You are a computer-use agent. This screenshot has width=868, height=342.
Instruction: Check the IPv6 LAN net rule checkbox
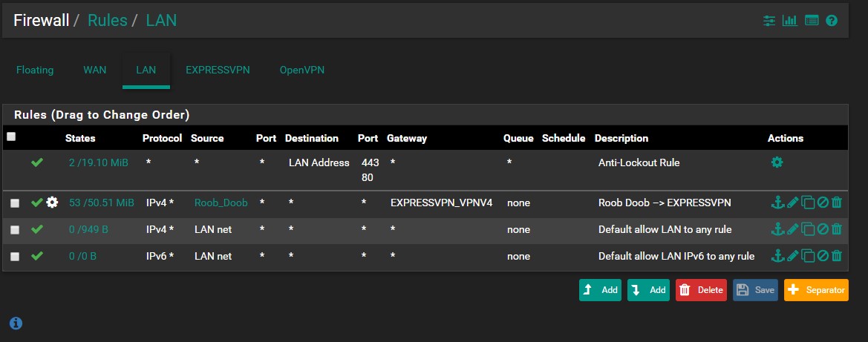[x=15, y=256]
